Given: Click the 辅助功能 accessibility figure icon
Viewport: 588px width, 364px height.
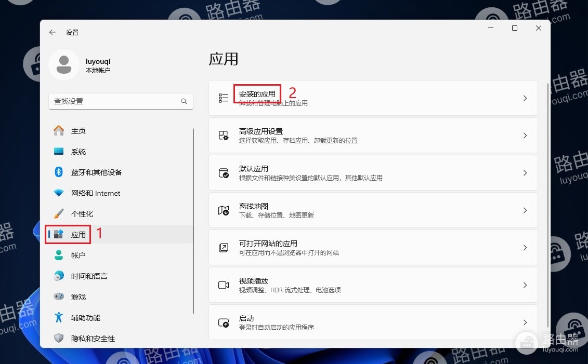Looking at the screenshot, I should point(59,318).
